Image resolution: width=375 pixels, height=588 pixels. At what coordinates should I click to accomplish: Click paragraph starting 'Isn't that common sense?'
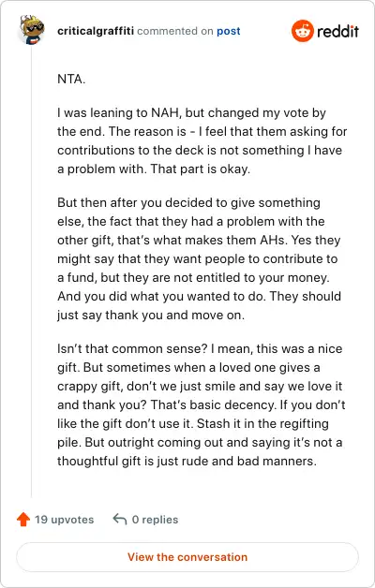coord(202,404)
